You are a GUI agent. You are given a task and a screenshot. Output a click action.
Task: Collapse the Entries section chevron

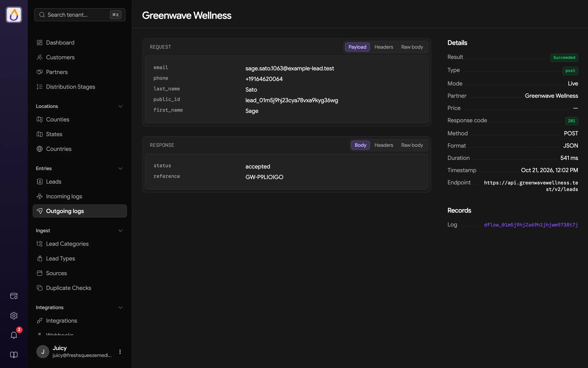pos(120,168)
